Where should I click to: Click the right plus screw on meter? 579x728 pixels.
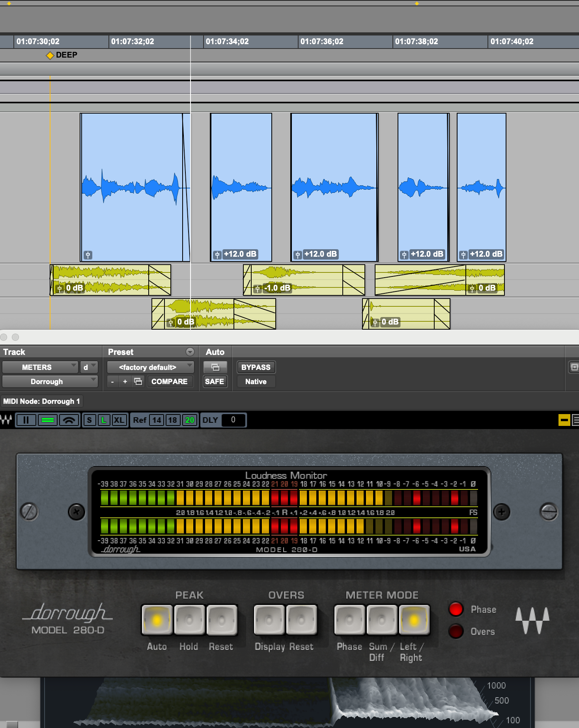502,512
